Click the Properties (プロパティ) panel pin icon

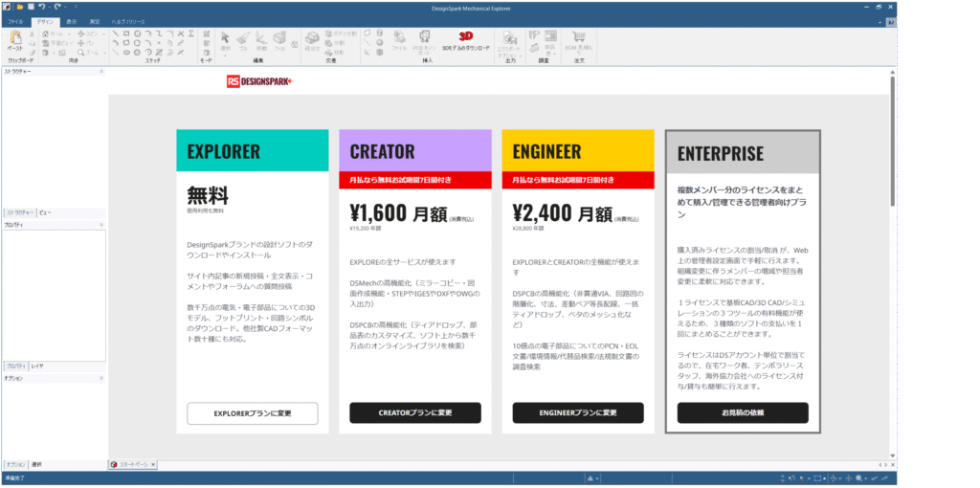tap(101, 224)
